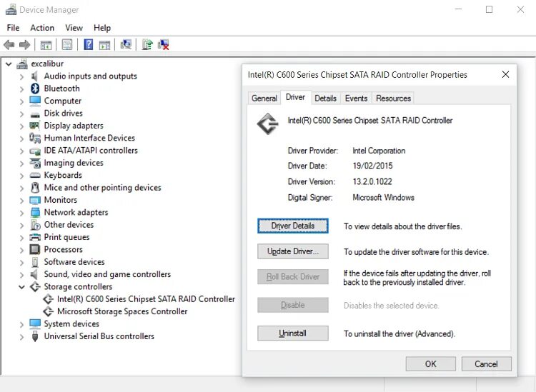Expand the Software devices node
The width and height of the screenshot is (536, 392).
[x=22, y=262]
